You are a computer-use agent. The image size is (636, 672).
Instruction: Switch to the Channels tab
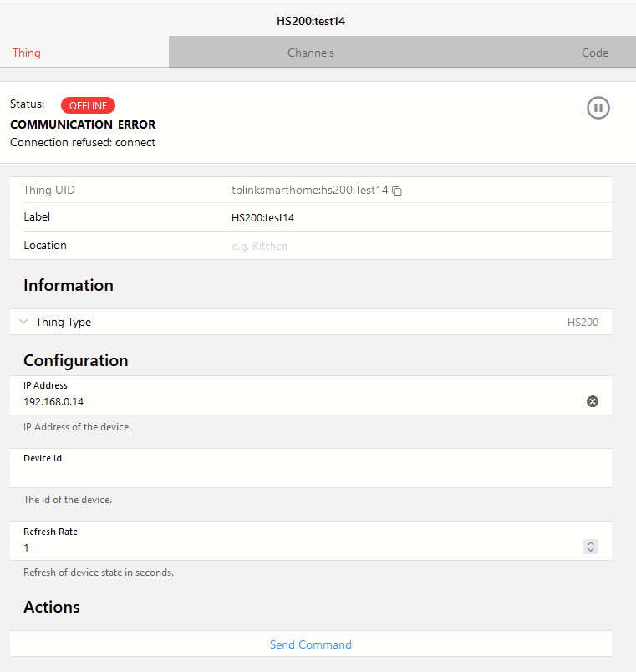[311, 53]
